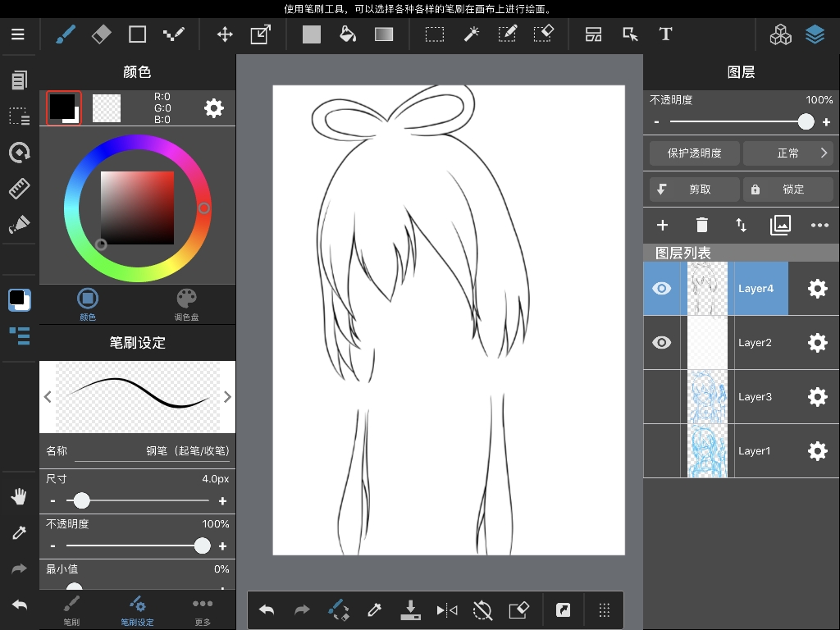Toggle 剪取 clipping button

pos(694,189)
